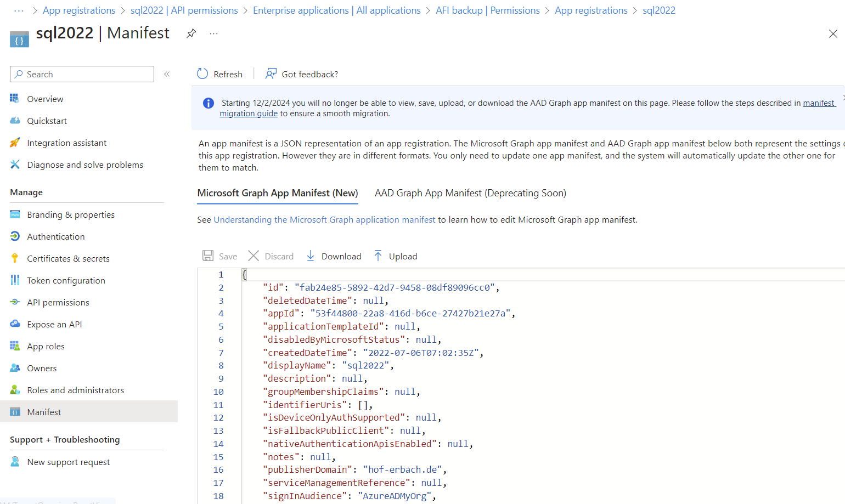Click Got feedback? button

pos(302,74)
